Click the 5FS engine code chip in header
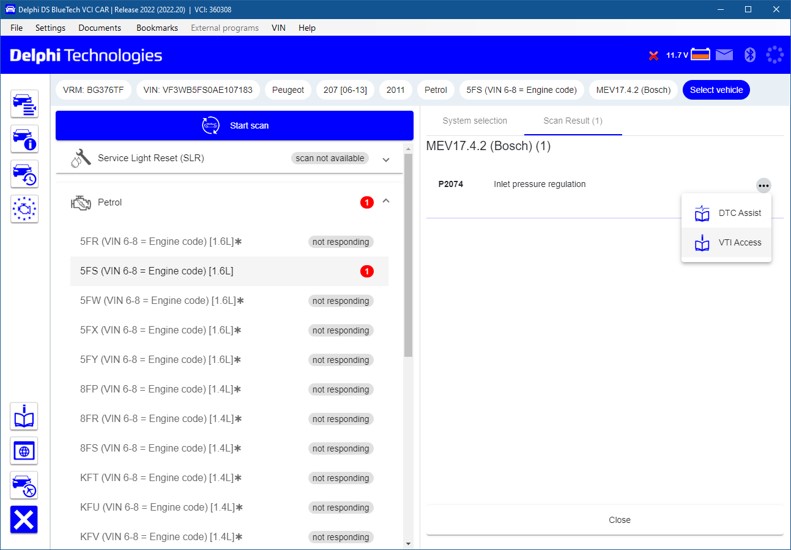 click(x=522, y=90)
